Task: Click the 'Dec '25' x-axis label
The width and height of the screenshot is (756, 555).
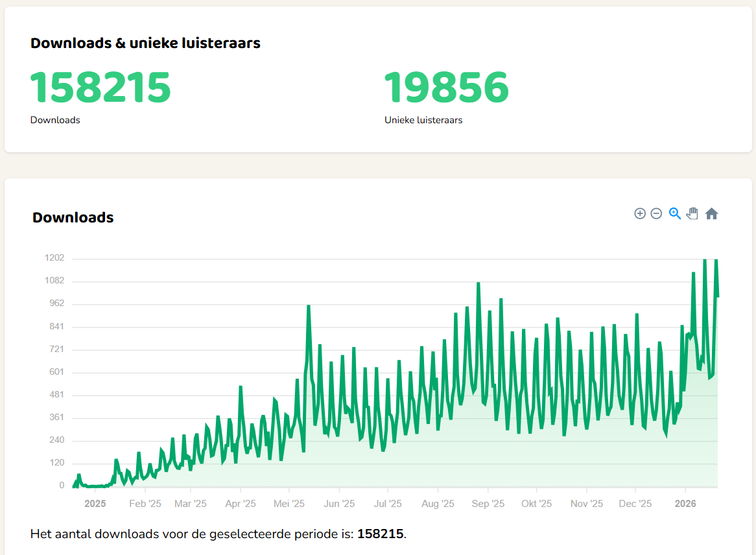Action: [x=635, y=504]
